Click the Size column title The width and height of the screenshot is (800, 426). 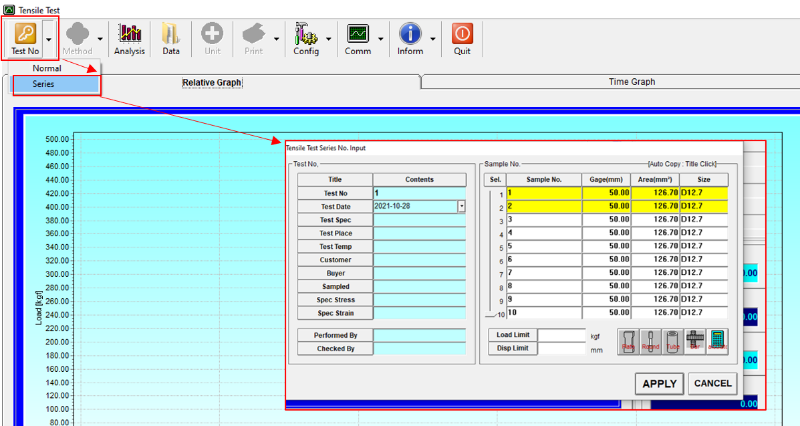coord(704,180)
